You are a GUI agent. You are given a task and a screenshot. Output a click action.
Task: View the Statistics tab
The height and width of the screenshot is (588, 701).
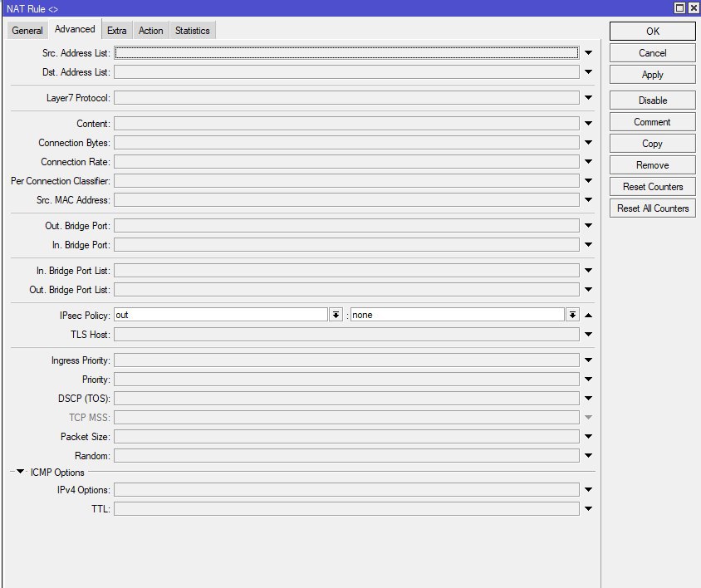coord(192,31)
